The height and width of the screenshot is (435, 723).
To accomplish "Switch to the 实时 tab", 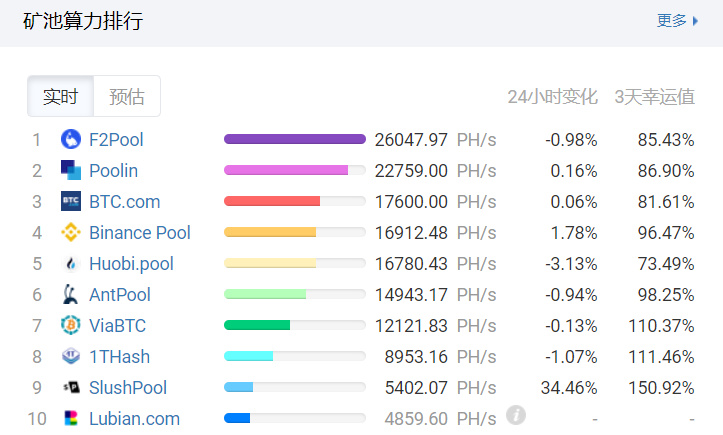I will 60,97.
